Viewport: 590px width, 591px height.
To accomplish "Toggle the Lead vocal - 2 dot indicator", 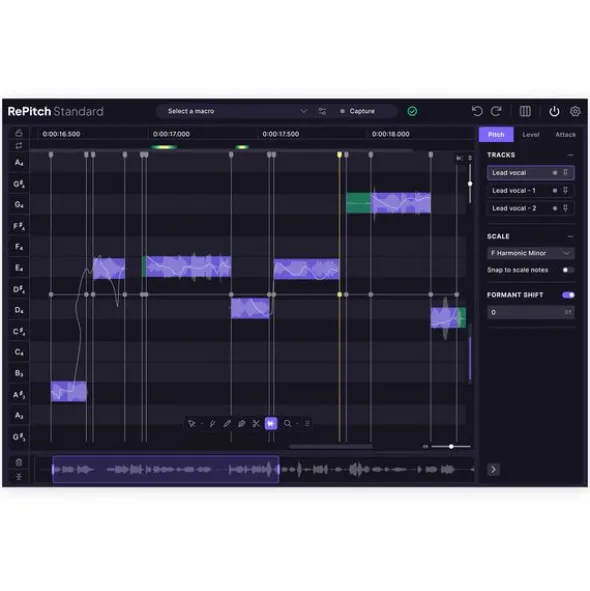I will coord(555,208).
